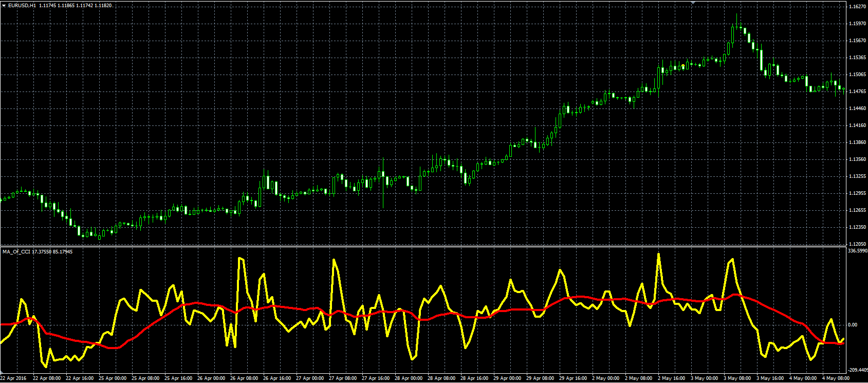The height and width of the screenshot is (383, 868).
Task: Click the 1.13255 price axis value
Action: 857,176
